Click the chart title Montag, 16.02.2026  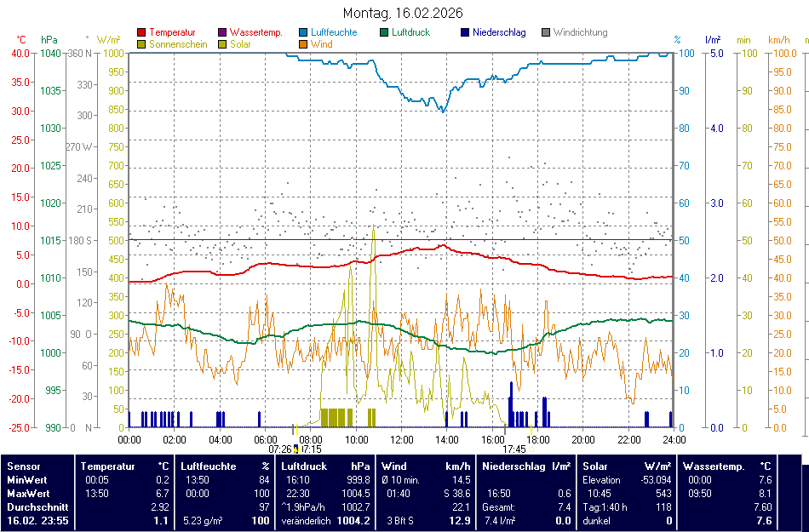click(x=403, y=13)
